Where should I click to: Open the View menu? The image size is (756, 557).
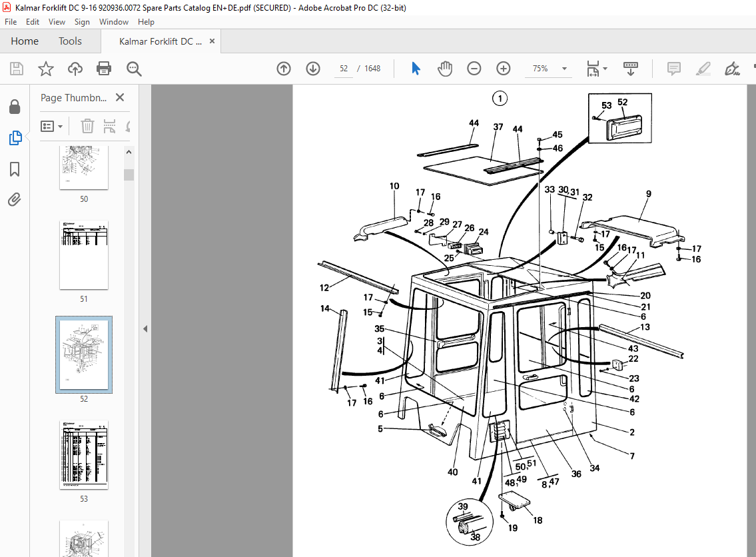[x=57, y=22]
